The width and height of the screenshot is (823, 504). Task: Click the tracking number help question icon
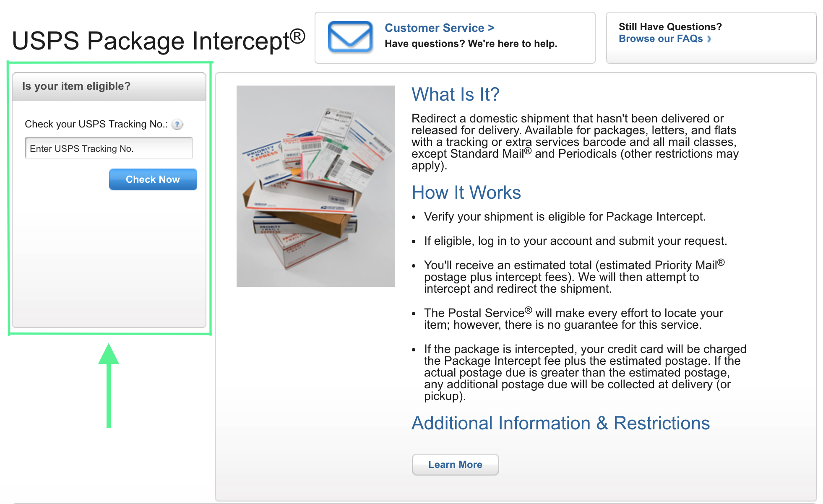tap(177, 125)
